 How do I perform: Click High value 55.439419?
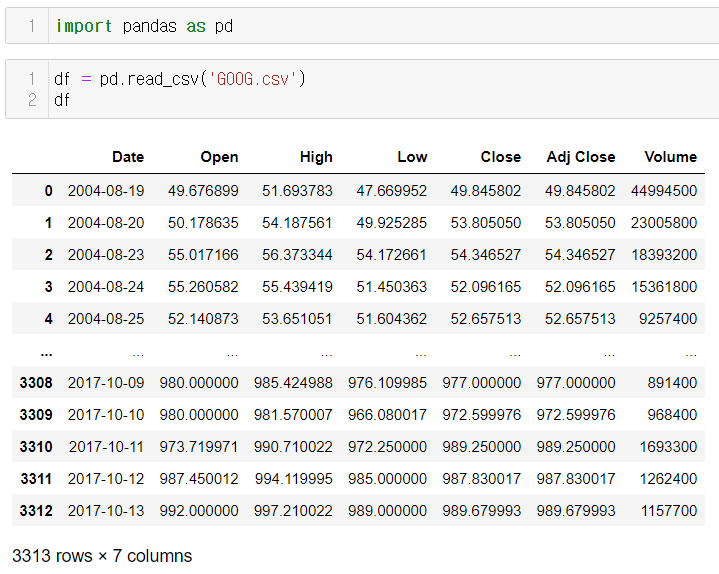click(297, 287)
